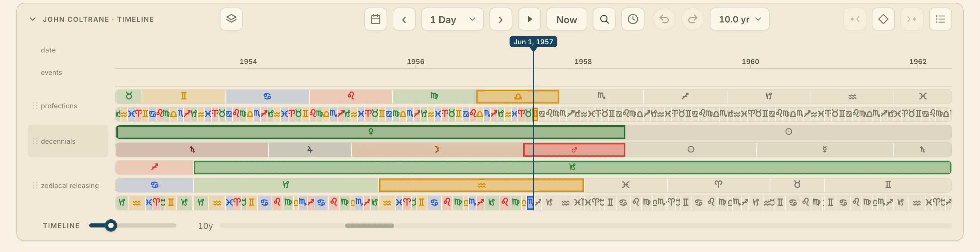Step back one day with left chevron
The image size is (980, 252).
(404, 19)
